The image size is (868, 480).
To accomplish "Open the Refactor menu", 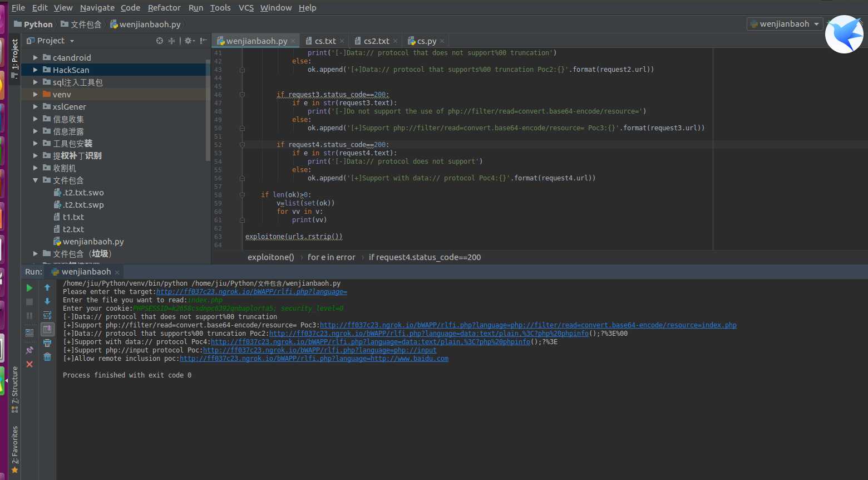I will point(164,8).
